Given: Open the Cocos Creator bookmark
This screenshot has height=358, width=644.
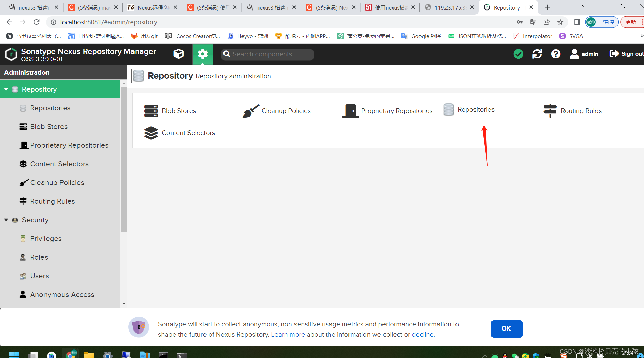Looking at the screenshot, I should coord(193,36).
